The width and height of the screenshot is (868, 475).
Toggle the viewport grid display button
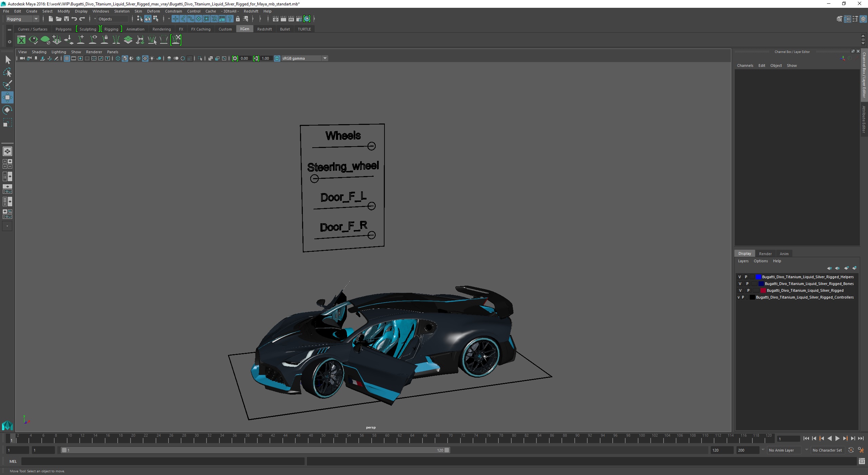point(67,58)
